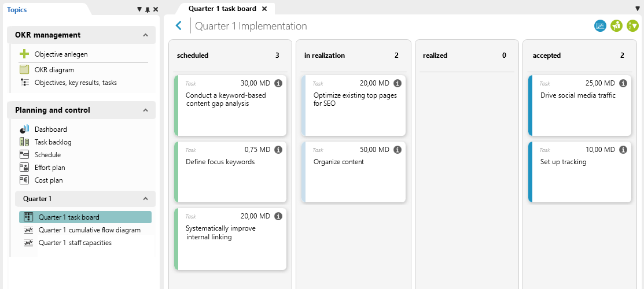Select the Set up tracking card
This screenshot has height=289, width=644.
[x=580, y=172]
